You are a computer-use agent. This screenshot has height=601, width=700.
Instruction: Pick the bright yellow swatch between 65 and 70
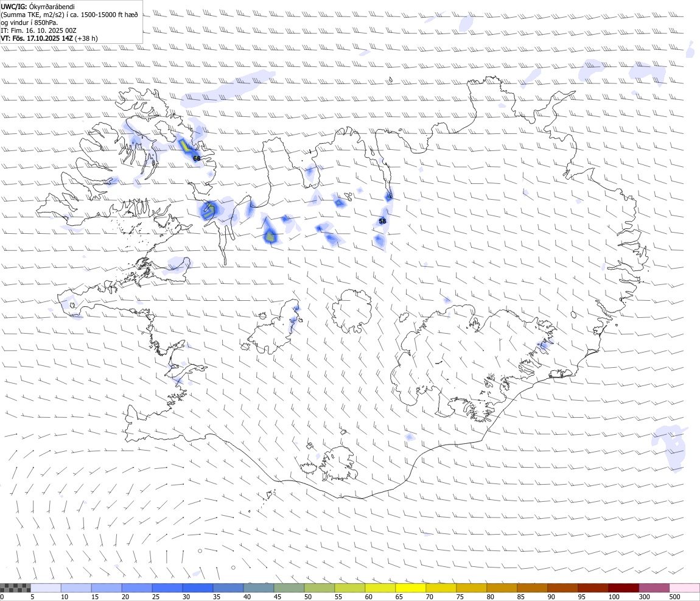(x=411, y=588)
